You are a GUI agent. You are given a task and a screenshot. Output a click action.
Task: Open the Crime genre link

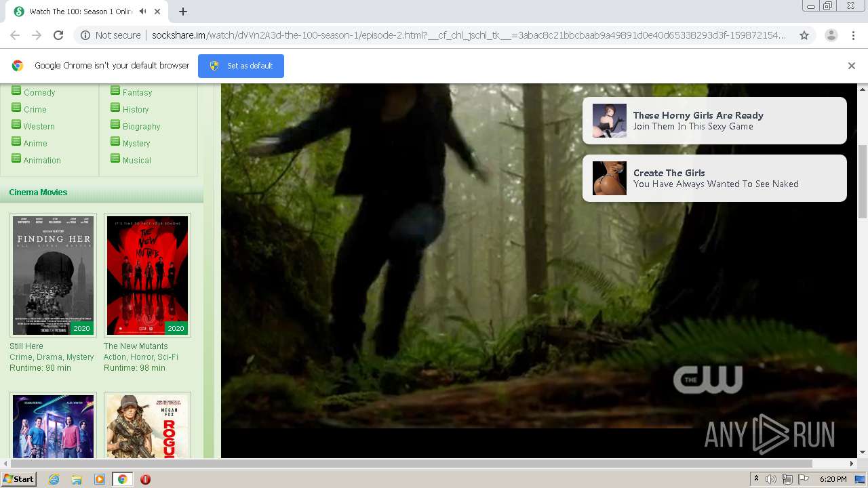35,109
